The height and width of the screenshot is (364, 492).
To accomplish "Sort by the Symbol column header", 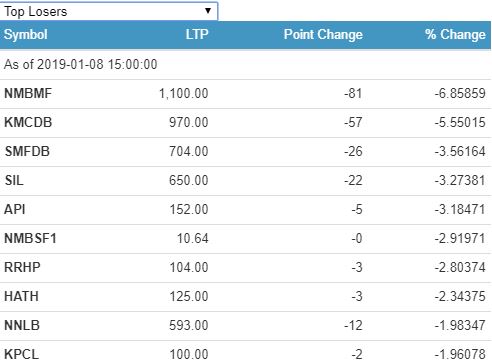I will pos(26,34).
